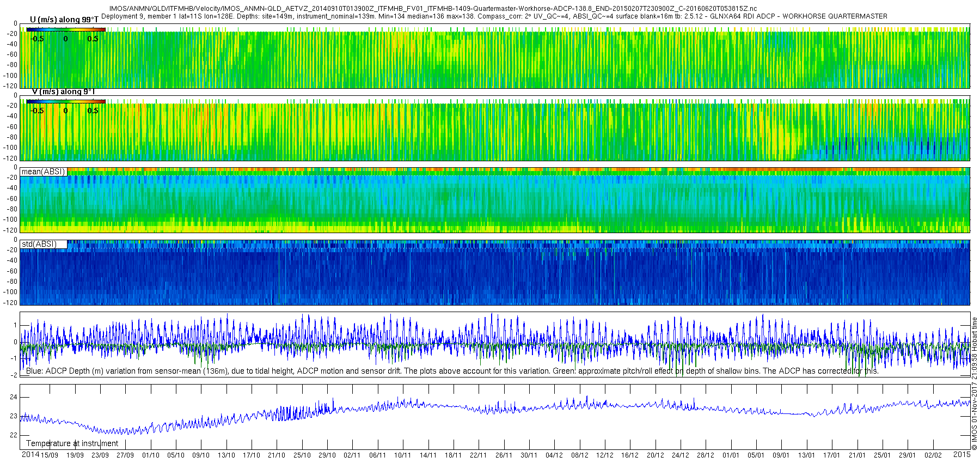Click the 02/11 date tick label
Screen dimensions: 980x463
click(352, 455)
